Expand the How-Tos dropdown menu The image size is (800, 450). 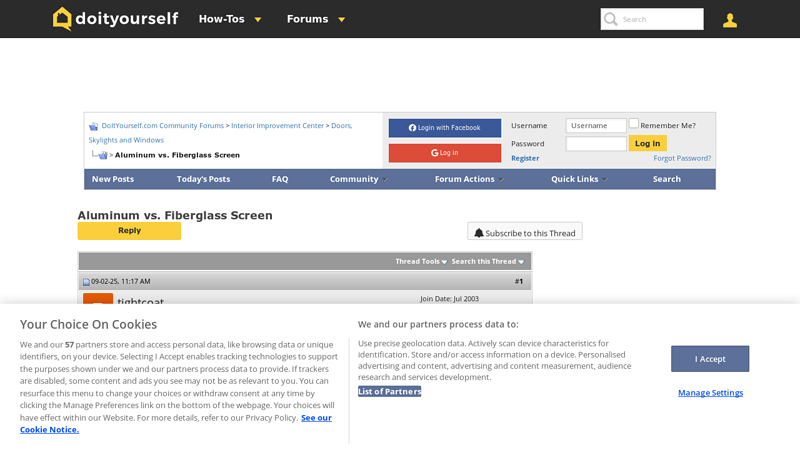tap(230, 19)
